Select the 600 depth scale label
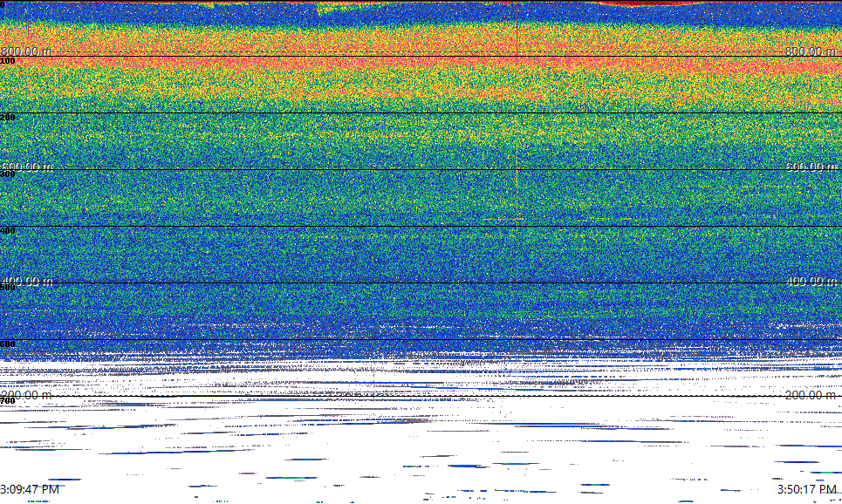This screenshot has width=842, height=504. point(8,344)
